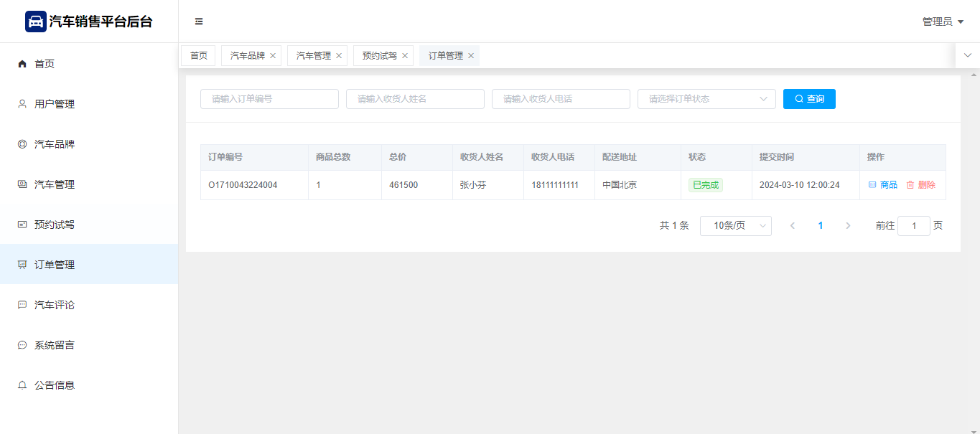Click the 查询 search button
This screenshot has height=434, width=980.
(x=809, y=99)
